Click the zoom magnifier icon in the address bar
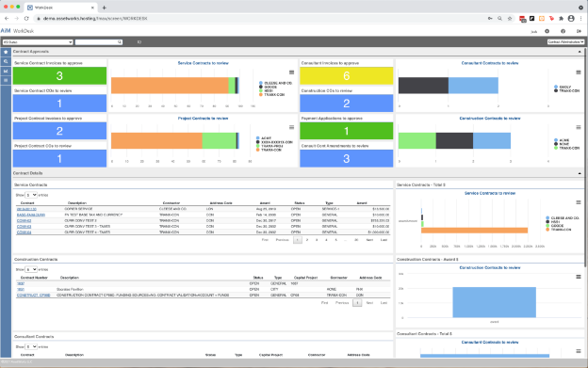 pos(499,18)
